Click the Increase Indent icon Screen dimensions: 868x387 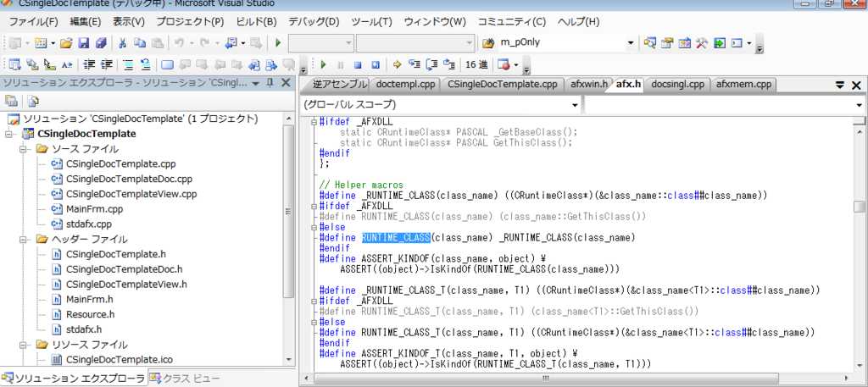[106, 64]
